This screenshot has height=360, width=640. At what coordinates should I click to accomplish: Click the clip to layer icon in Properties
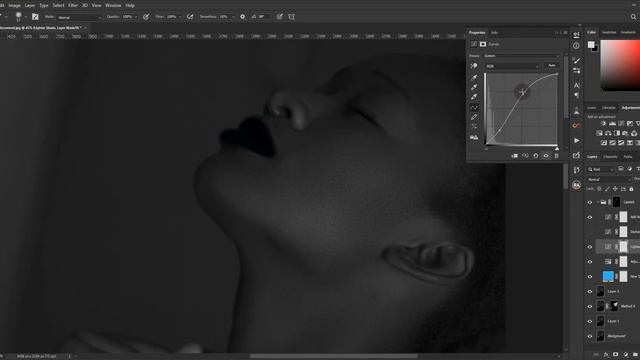514,156
